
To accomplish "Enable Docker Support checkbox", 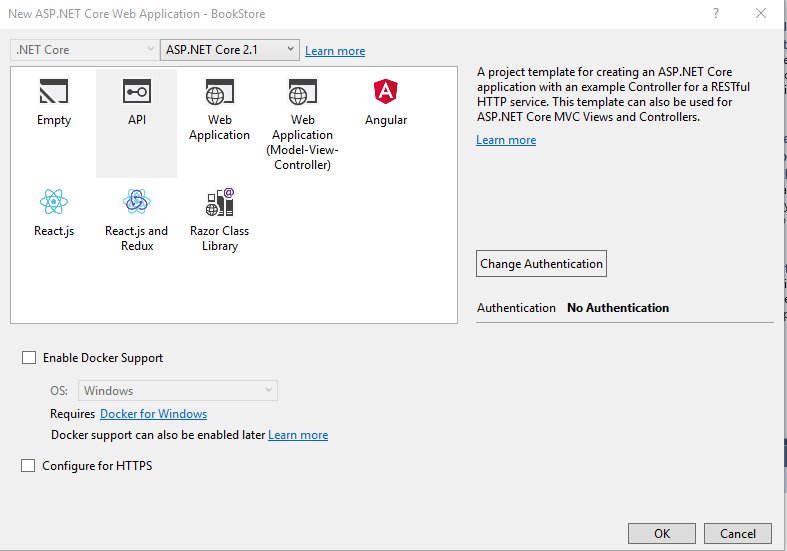I will pyautogui.click(x=29, y=357).
